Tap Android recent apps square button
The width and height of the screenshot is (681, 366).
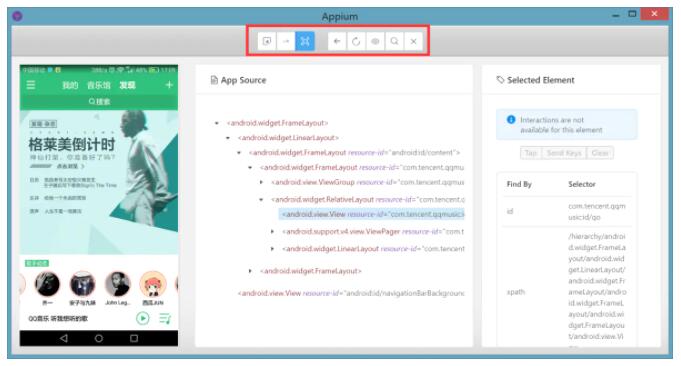[x=134, y=338]
